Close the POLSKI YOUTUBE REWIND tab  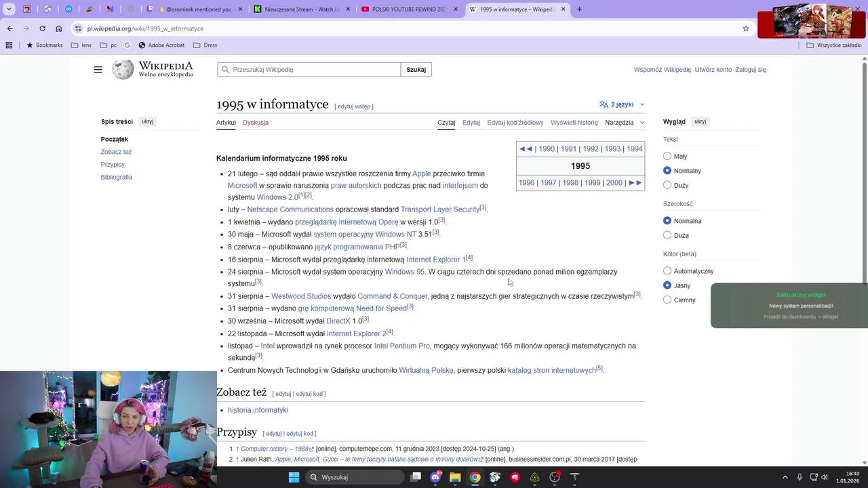(x=456, y=9)
